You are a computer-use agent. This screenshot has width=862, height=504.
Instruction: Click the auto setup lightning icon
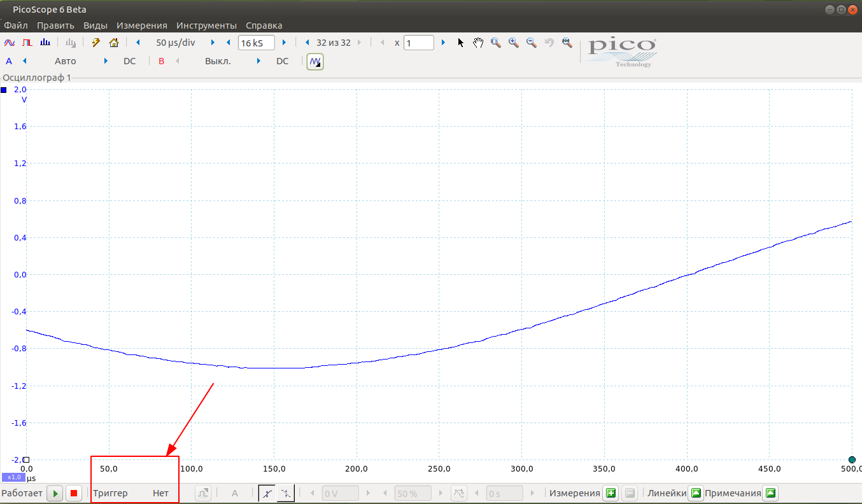point(97,43)
